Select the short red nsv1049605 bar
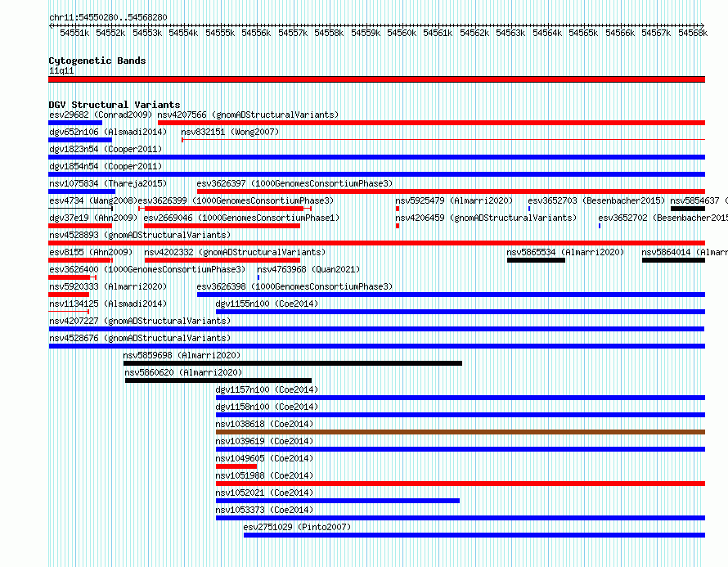This screenshot has width=728, height=567. pos(236,466)
